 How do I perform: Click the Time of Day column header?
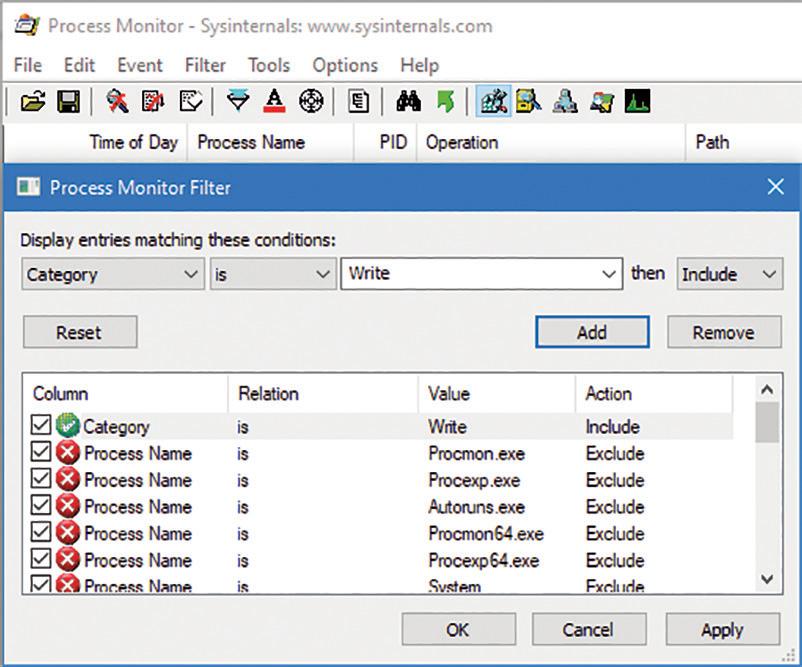96,142
